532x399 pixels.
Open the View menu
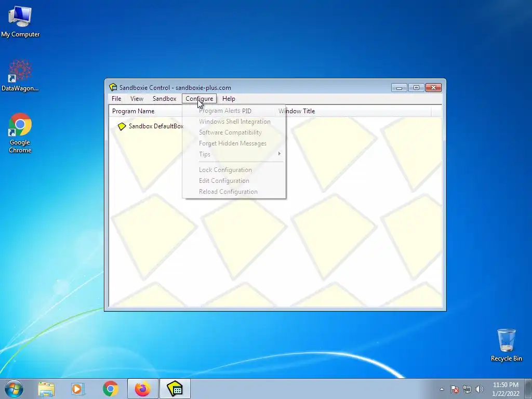click(137, 99)
